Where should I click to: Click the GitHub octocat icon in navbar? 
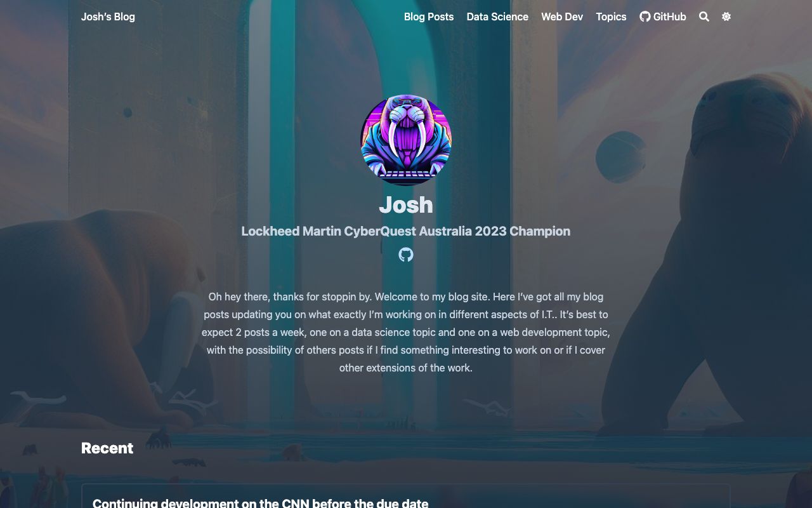click(x=645, y=17)
